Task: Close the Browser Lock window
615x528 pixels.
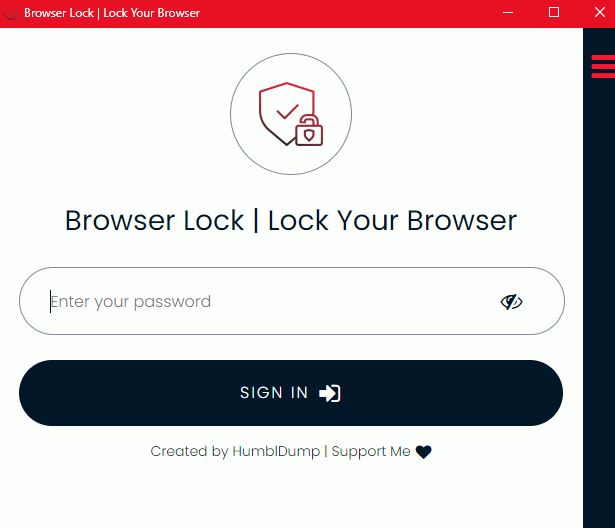Action: 599,13
